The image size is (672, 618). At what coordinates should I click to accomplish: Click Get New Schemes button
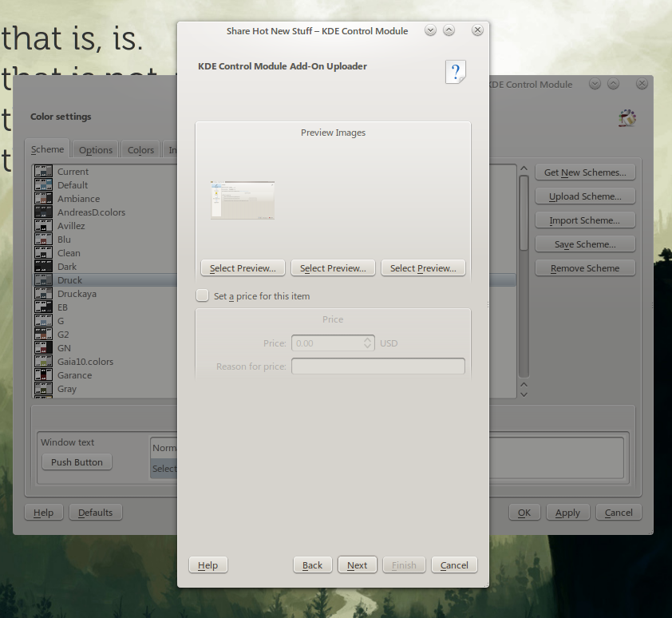click(585, 172)
